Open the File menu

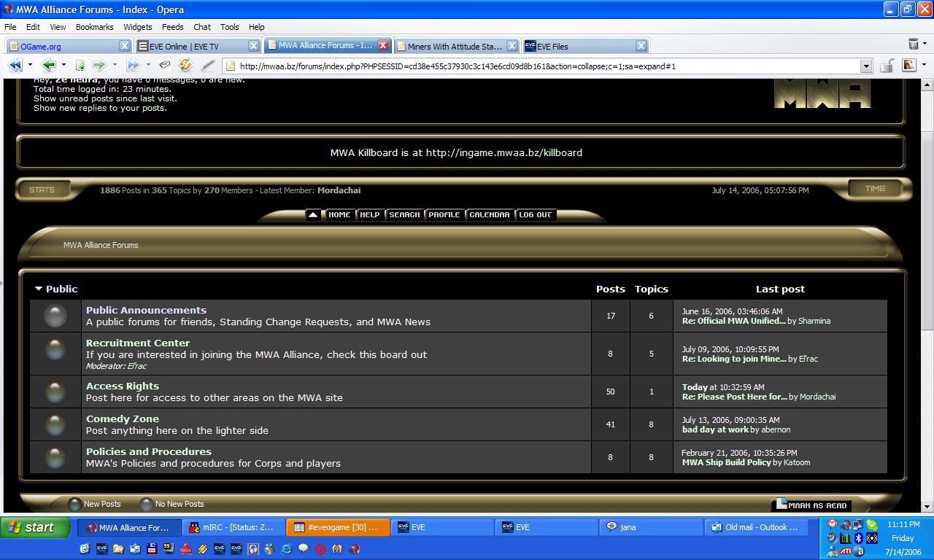[10, 27]
